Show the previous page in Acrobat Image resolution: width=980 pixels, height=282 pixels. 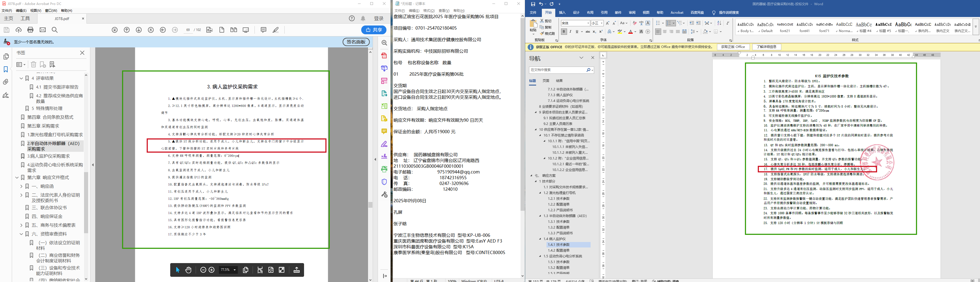(x=127, y=30)
